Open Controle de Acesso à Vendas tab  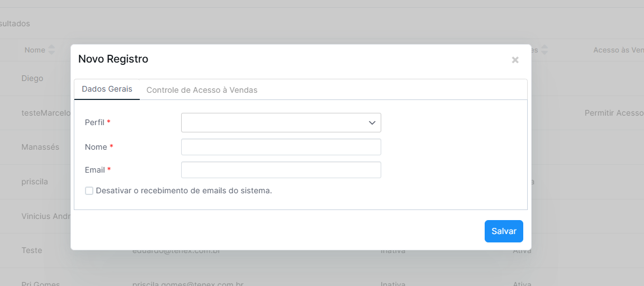click(x=202, y=90)
